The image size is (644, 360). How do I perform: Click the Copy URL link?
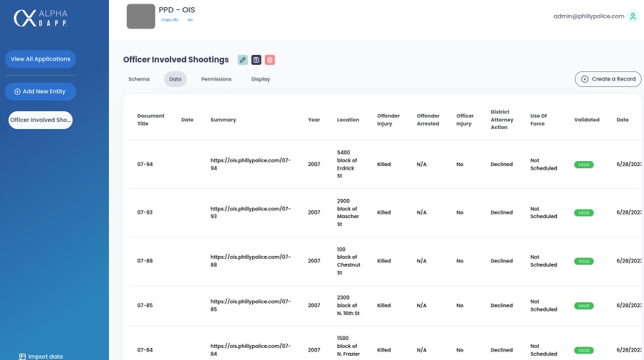point(170,20)
